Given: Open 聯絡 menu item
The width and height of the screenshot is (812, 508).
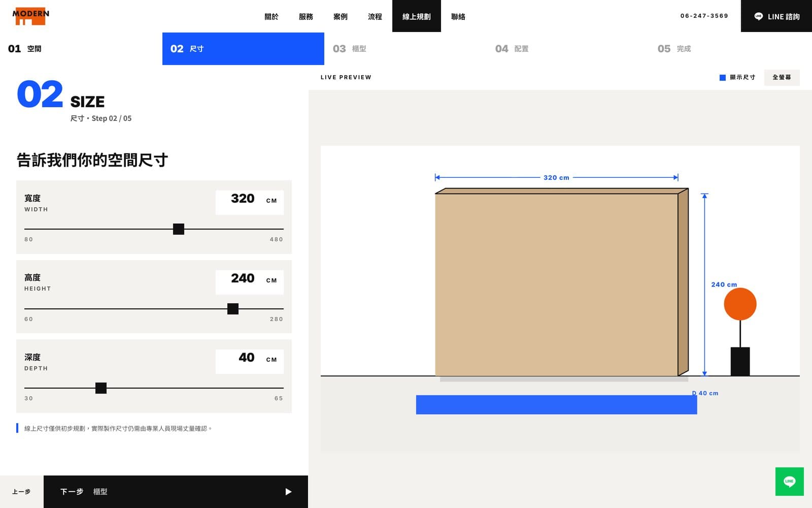Looking at the screenshot, I should point(458,17).
